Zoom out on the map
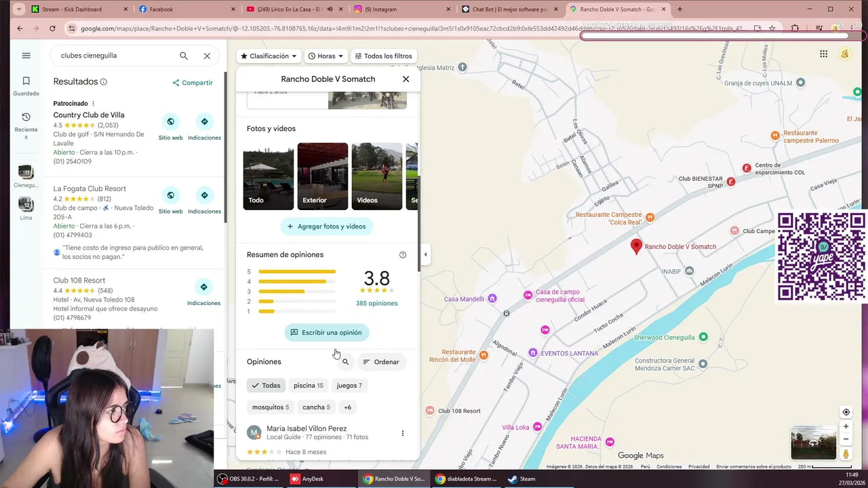This screenshot has width=868, height=488. click(846, 440)
